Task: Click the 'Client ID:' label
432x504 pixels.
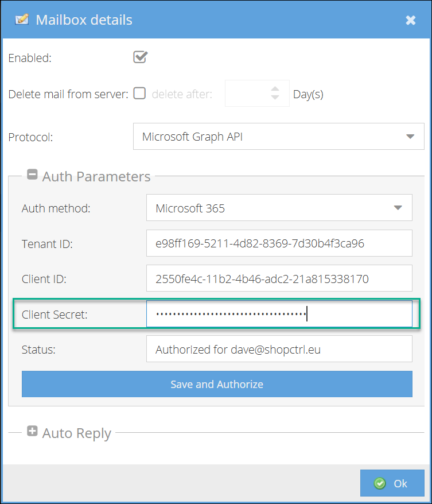Action: 44,279
